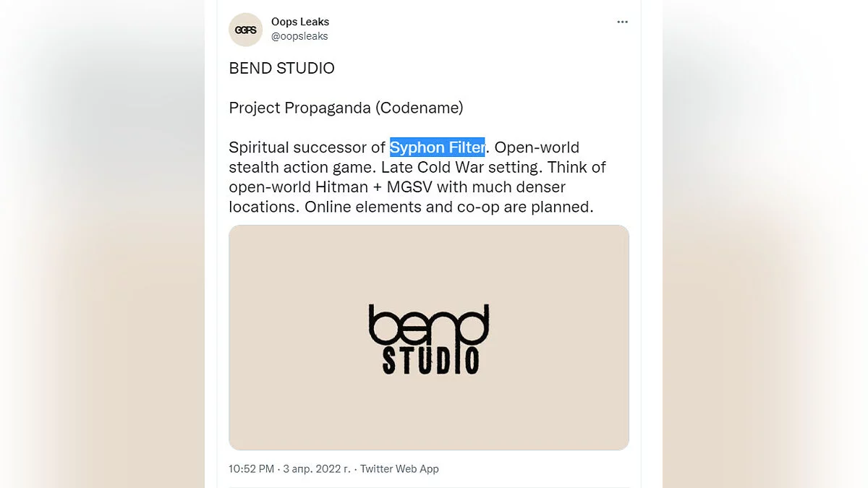Click the "BEND STUDIO" first line of tweet
868x488 pixels.
[x=281, y=69]
